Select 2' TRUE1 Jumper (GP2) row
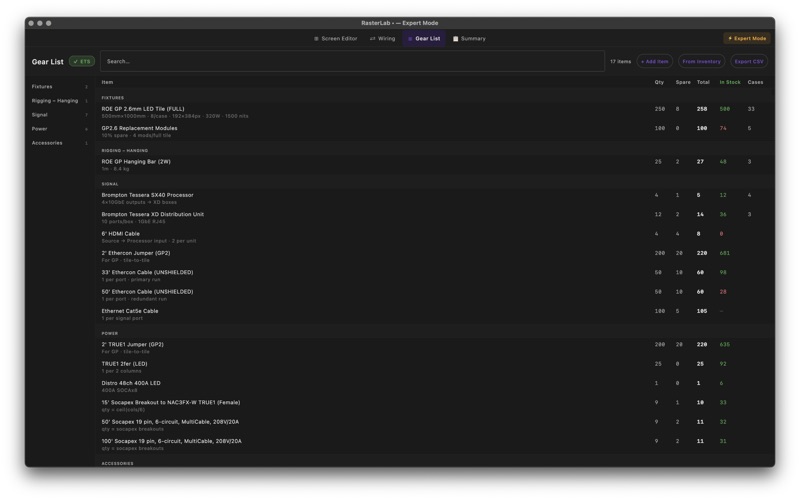This screenshot has width=800, height=500. coord(435,348)
